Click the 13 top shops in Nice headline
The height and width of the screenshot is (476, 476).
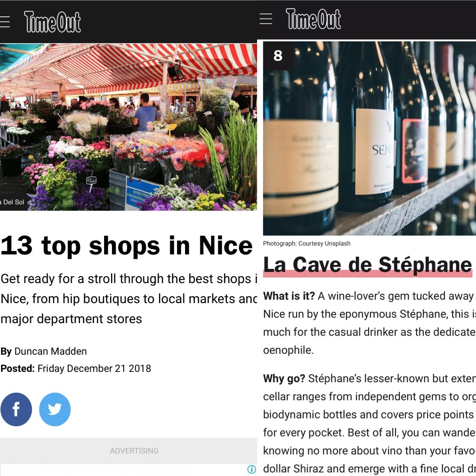pos(126,245)
